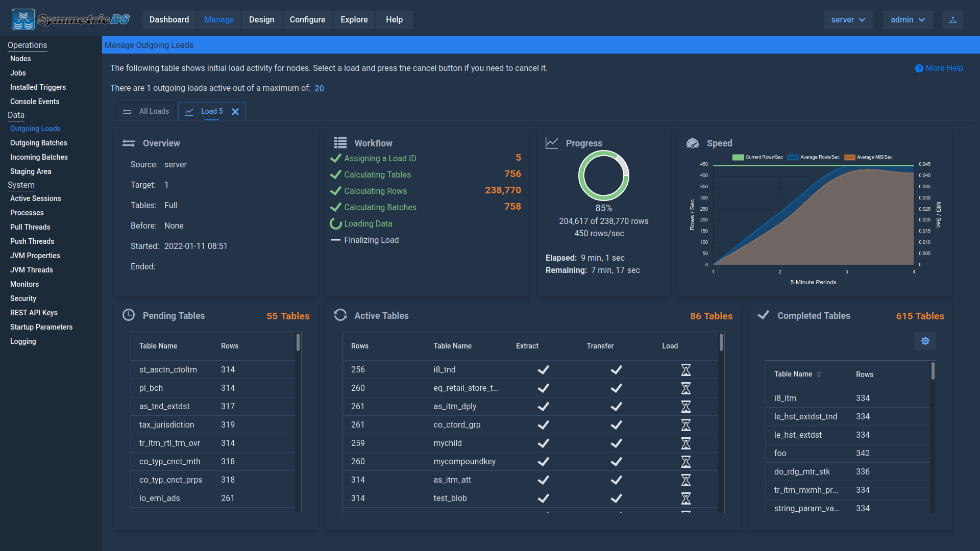The width and height of the screenshot is (980, 551).
Task: Click the Pending Tables clock icon
Action: pos(129,315)
